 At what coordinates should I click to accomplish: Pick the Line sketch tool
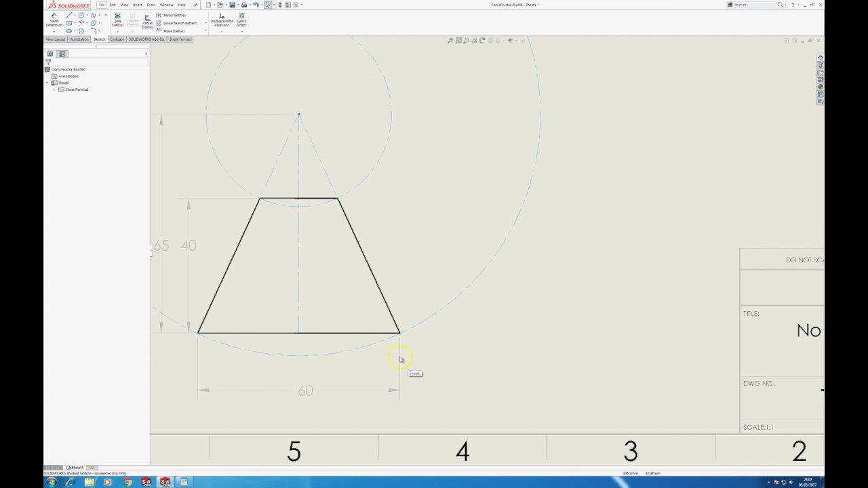[68, 15]
